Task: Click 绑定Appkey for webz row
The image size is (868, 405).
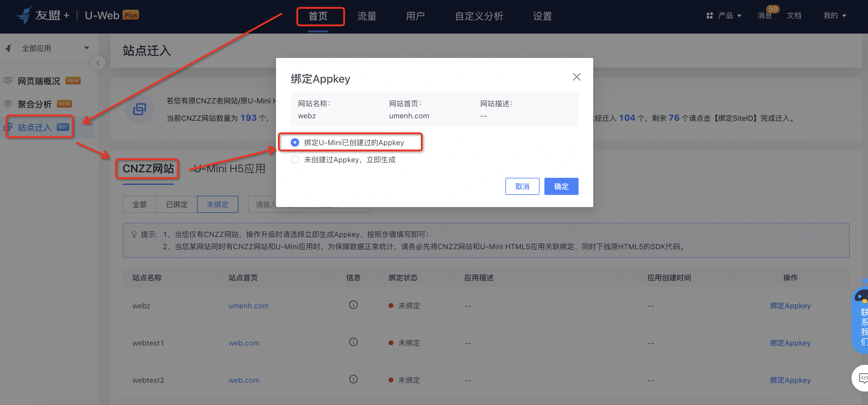Action: pos(790,306)
